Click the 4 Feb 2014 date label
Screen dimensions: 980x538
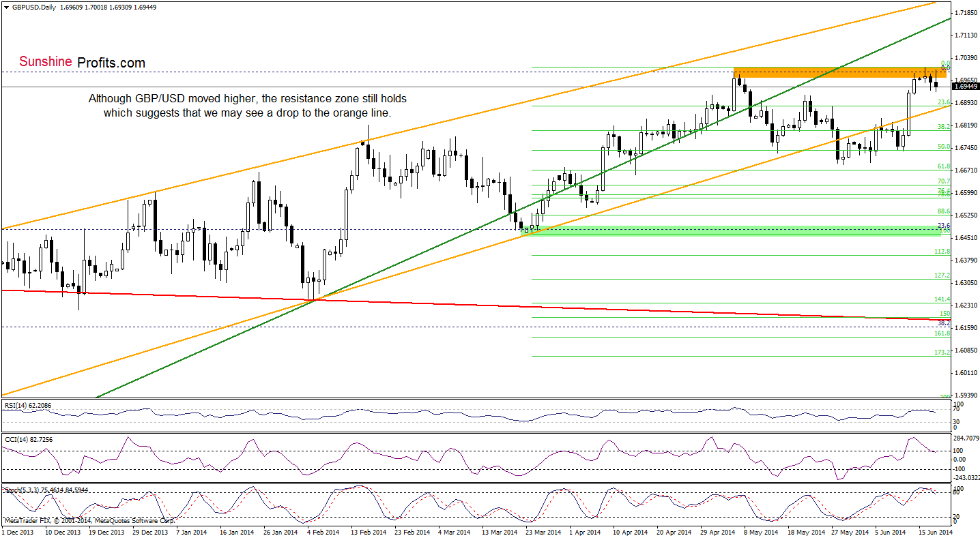[325, 532]
